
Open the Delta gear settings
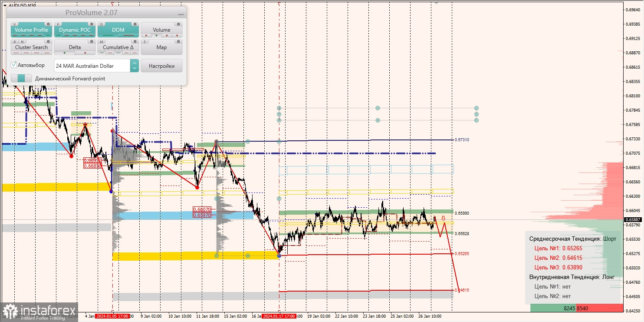pos(92,41)
